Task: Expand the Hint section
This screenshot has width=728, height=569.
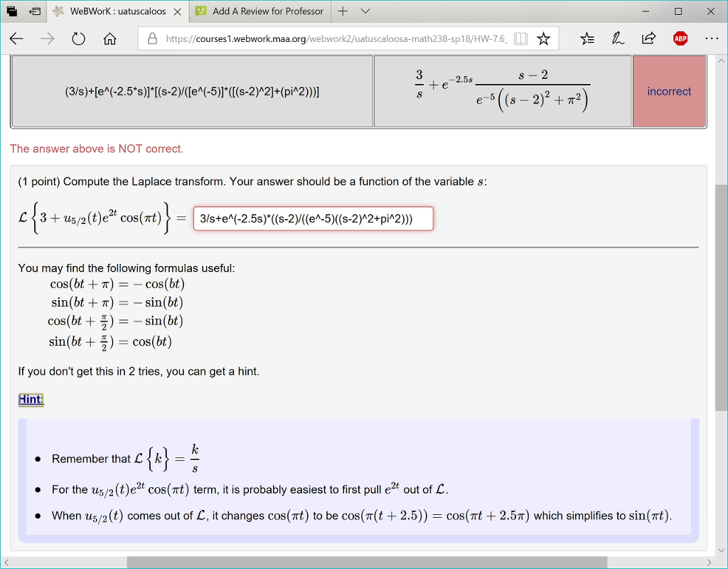Action: 30,399
